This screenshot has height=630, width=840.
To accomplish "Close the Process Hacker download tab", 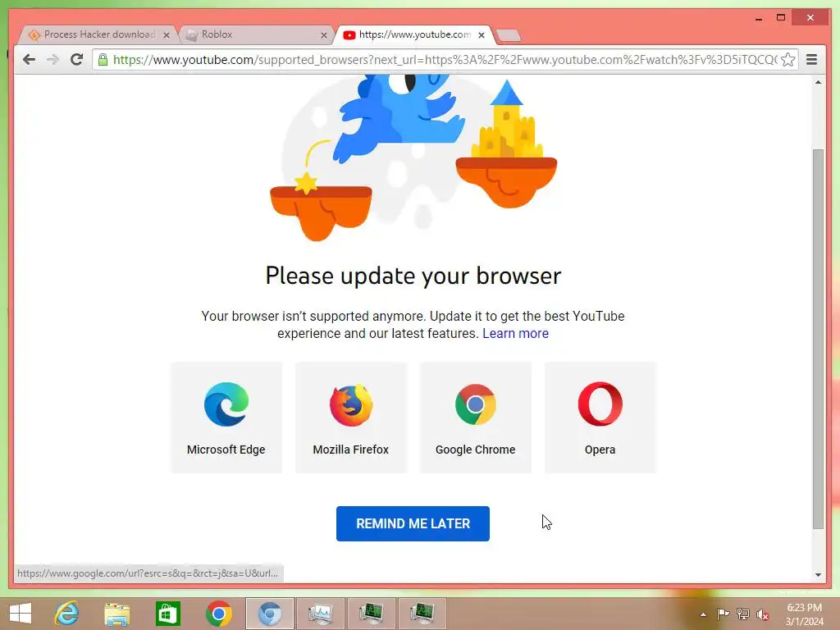I will (x=167, y=35).
